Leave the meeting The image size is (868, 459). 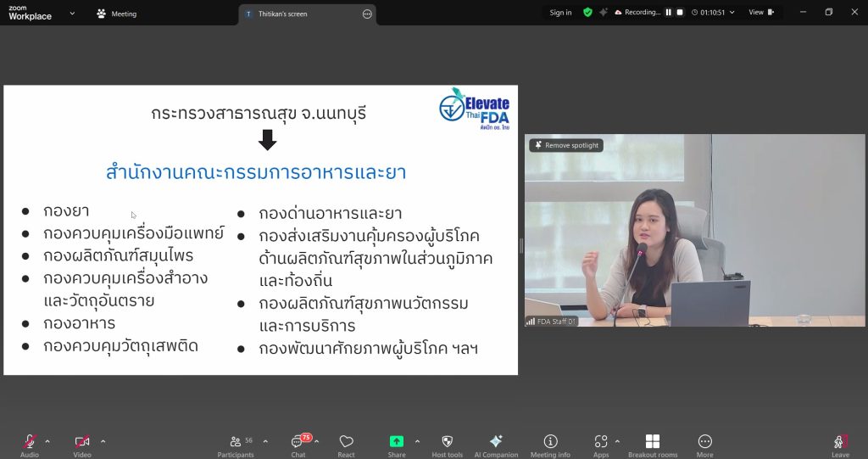[840, 444]
